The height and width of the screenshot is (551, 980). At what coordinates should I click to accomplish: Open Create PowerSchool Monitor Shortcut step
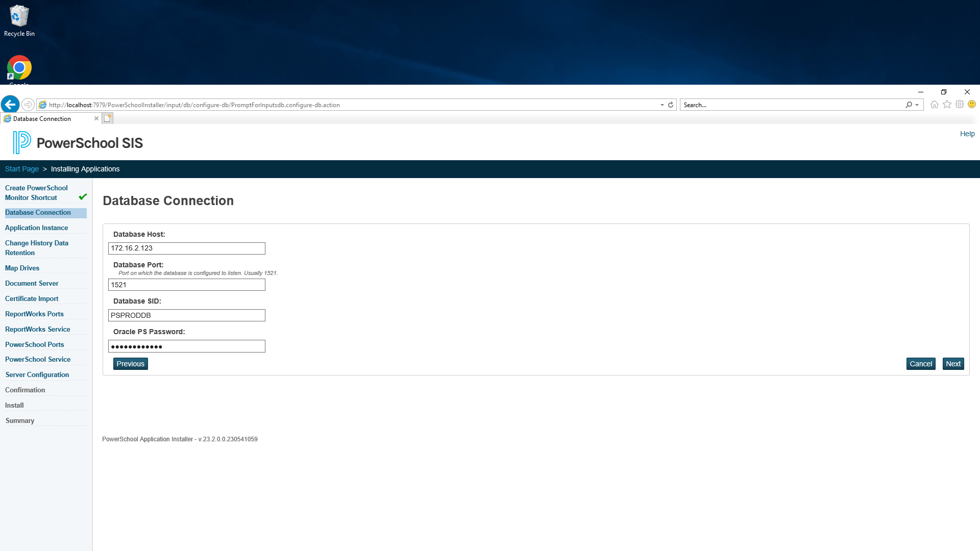[36, 193]
